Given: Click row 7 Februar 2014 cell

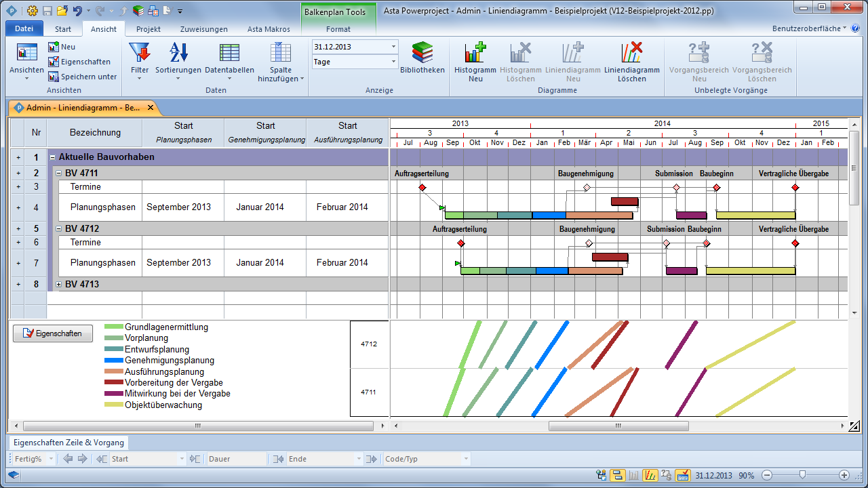Looking at the screenshot, I should 348,263.
